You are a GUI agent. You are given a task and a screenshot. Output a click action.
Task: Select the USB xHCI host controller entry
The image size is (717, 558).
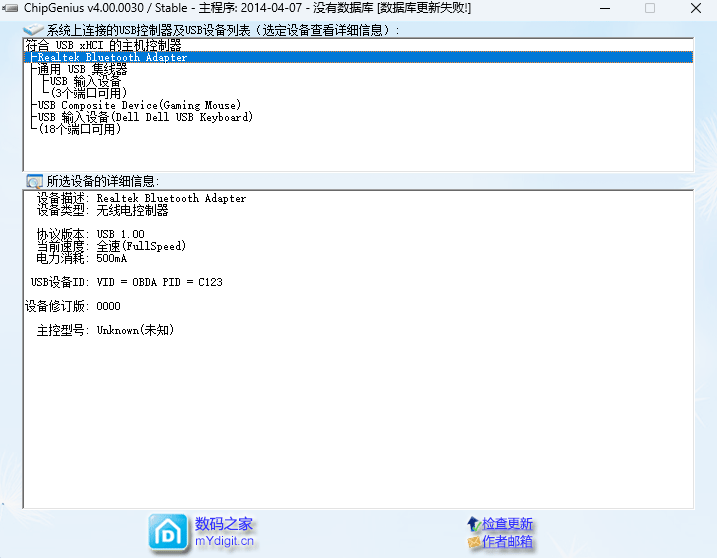point(103,45)
